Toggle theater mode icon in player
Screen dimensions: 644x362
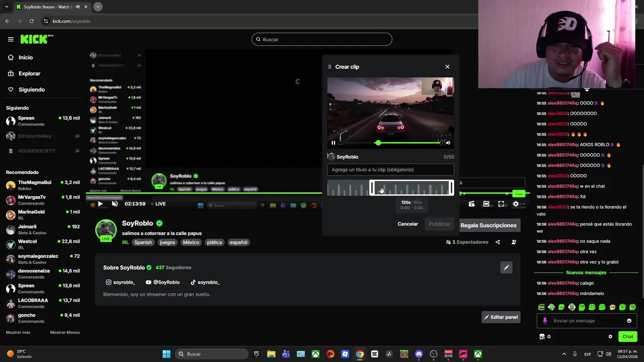(x=486, y=204)
